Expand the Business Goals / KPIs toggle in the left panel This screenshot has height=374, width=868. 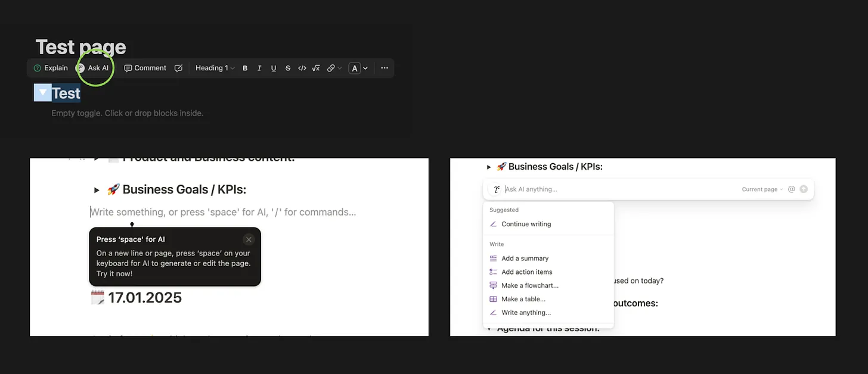click(x=97, y=190)
